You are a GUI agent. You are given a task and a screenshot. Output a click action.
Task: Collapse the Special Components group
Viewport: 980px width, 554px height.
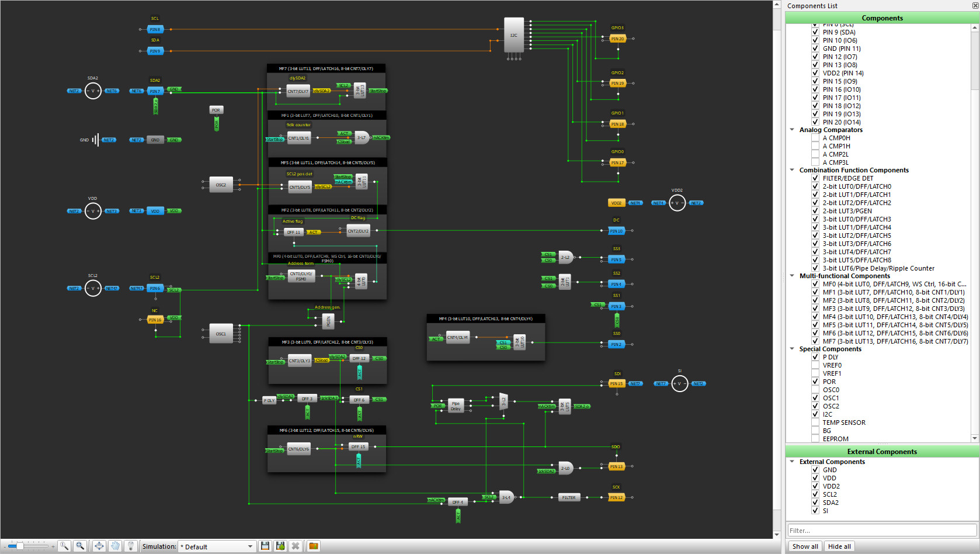click(792, 349)
